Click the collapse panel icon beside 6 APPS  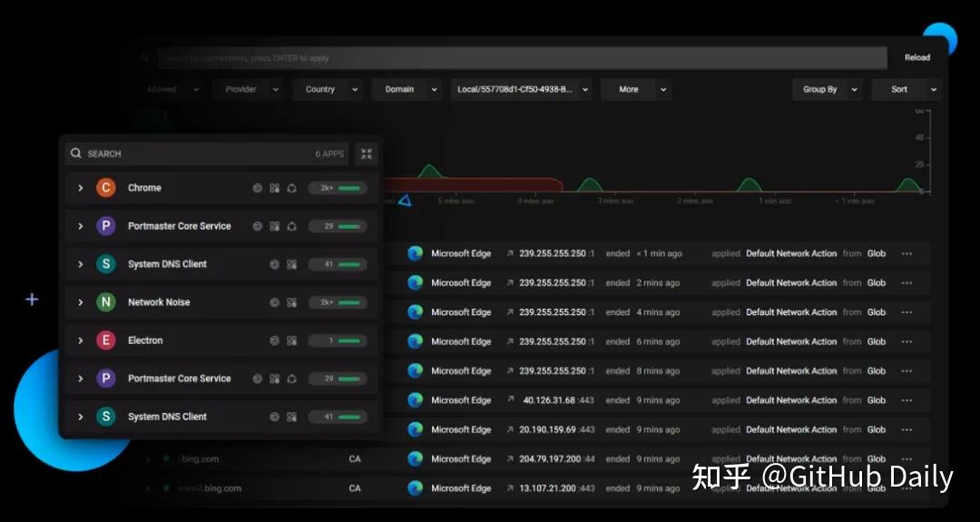[367, 153]
